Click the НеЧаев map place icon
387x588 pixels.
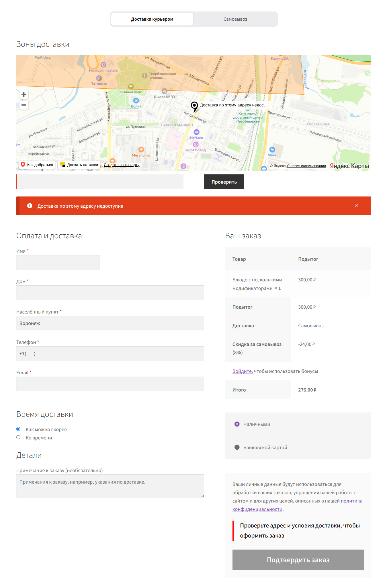click(x=196, y=132)
